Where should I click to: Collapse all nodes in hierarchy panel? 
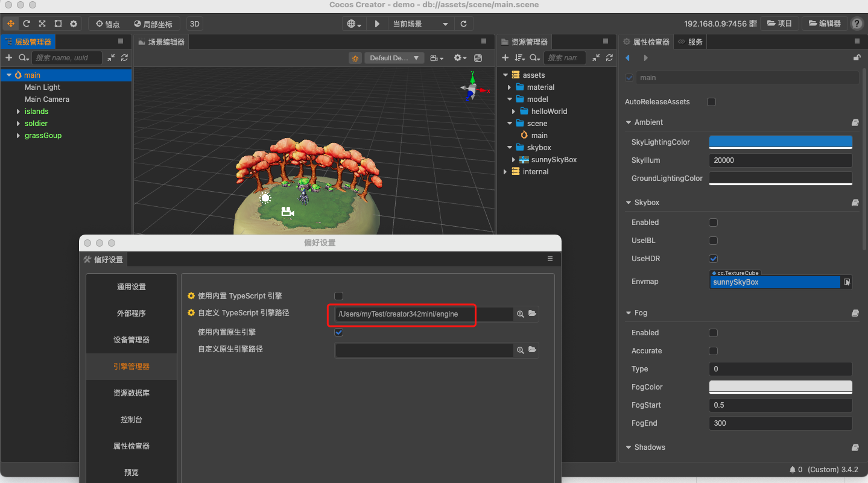click(x=112, y=58)
